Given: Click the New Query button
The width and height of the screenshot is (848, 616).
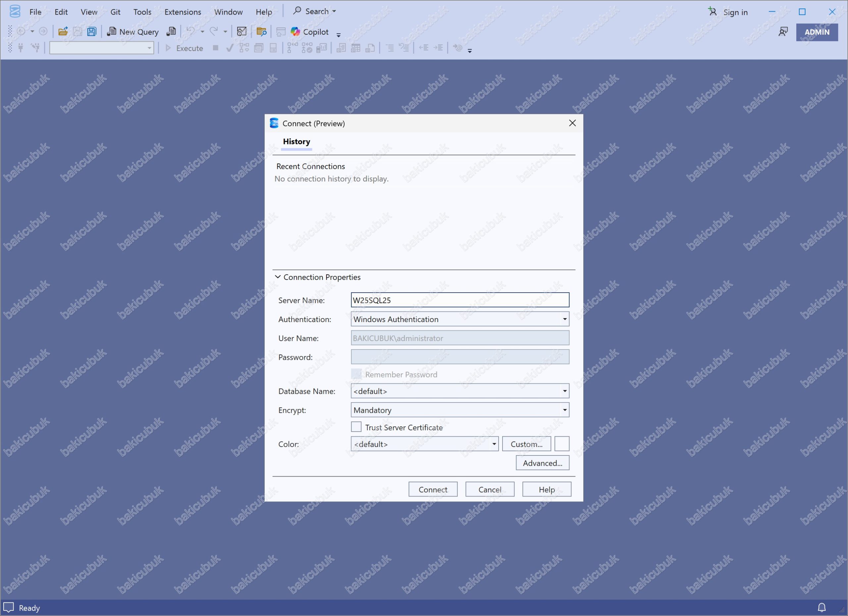Looking at the screenshot, I should 133,32.
